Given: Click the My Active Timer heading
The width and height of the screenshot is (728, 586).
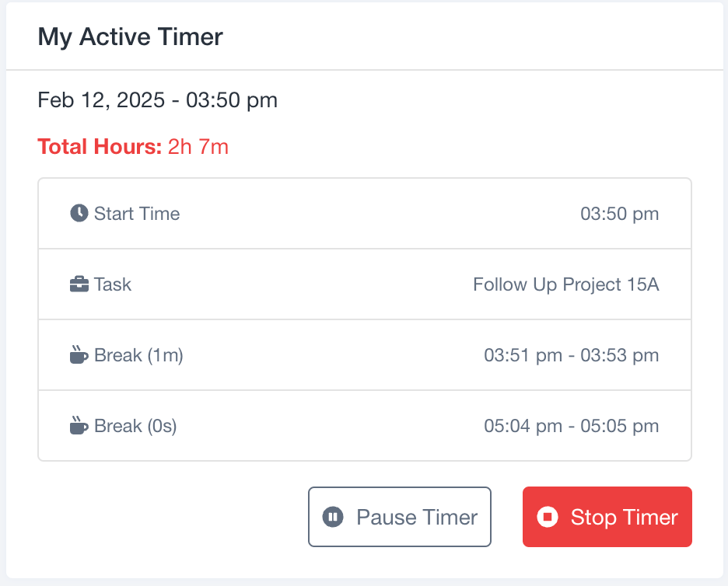Looking at the screenshot, I should (x=131, y=37).
